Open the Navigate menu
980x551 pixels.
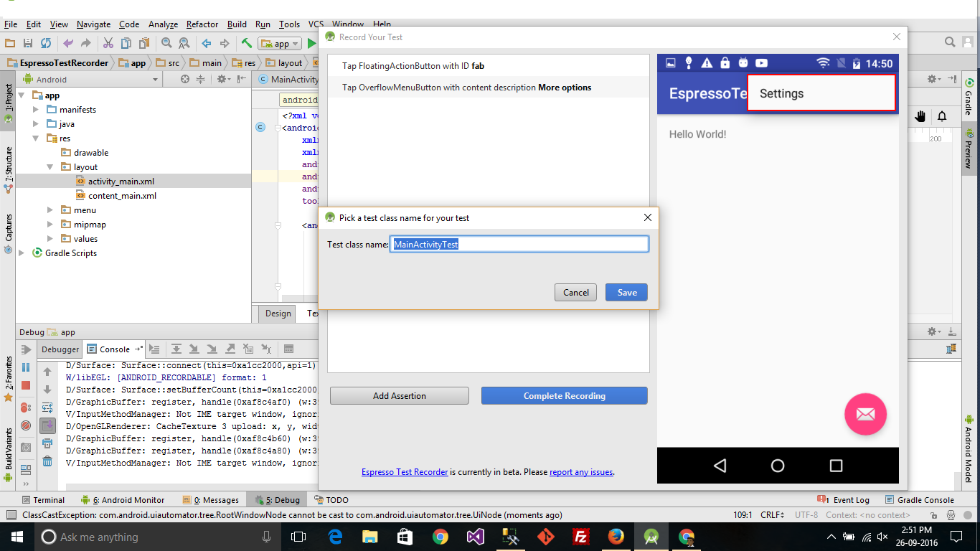click(x=93, y=24)
